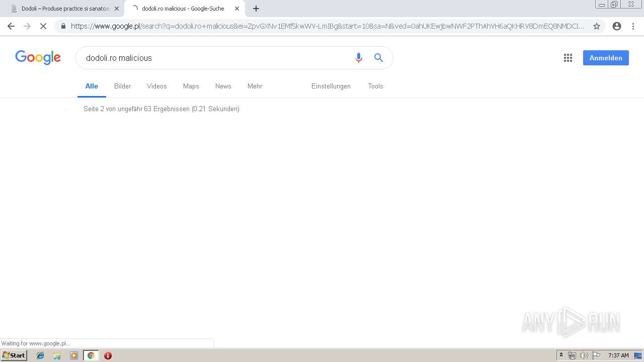The image size is (644, 362).
Task: Show hidden system tray icons
Action: coord(561,355)
